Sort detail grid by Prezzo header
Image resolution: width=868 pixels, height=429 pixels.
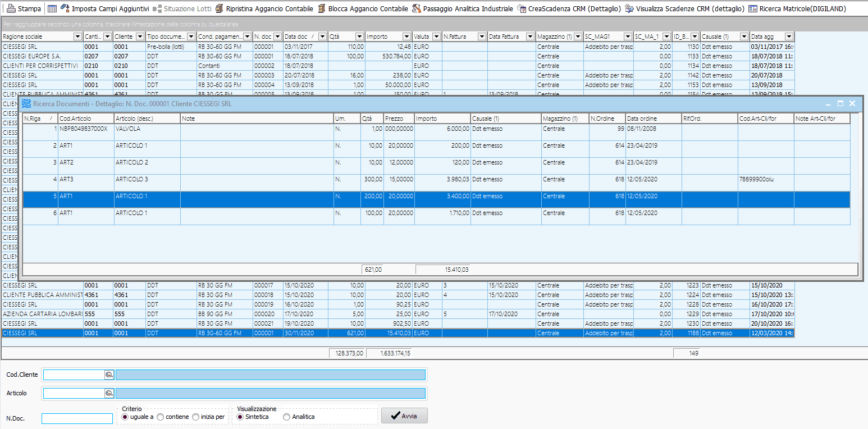tap(399, 118)
